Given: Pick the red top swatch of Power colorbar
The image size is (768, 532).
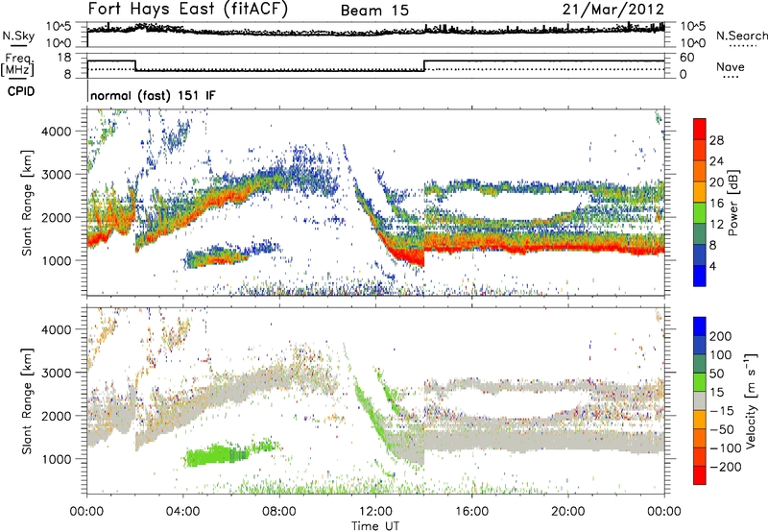Looking at the screenshot, I should point(700,129).
